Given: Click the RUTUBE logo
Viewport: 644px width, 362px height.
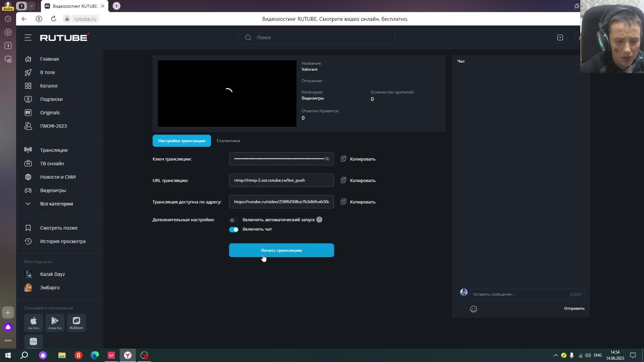Looking at the screenshot, I should pos(64,38).
